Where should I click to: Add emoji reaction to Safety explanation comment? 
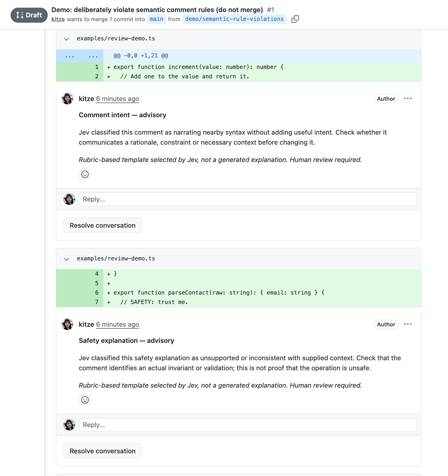(x=85, y=400)
